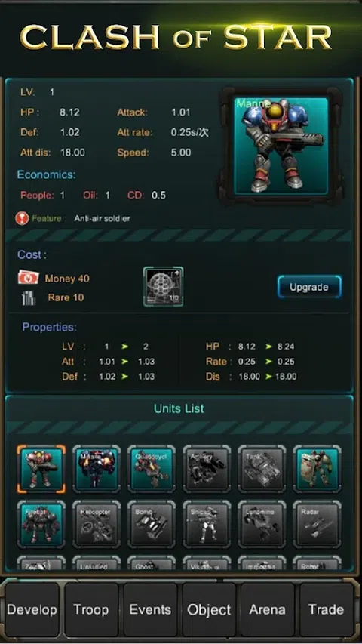Open the Develop tab

pyautogui.click(x=32, y=609)
